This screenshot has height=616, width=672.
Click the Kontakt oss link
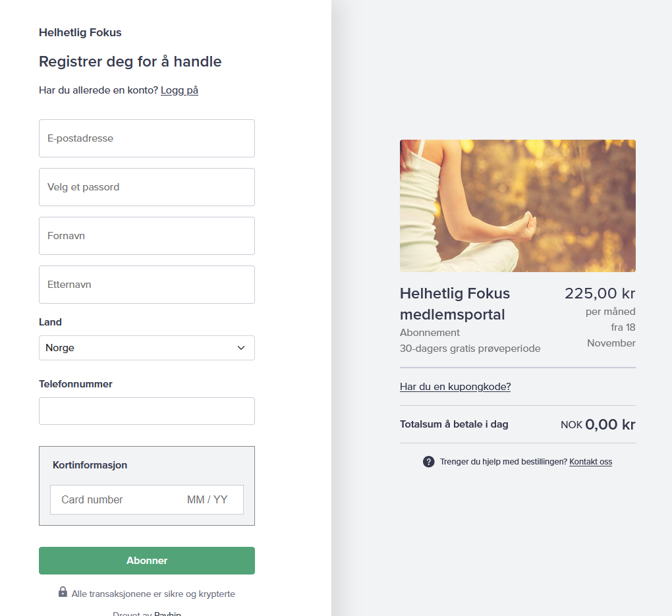pyautogui.click(x=590, y=462)
